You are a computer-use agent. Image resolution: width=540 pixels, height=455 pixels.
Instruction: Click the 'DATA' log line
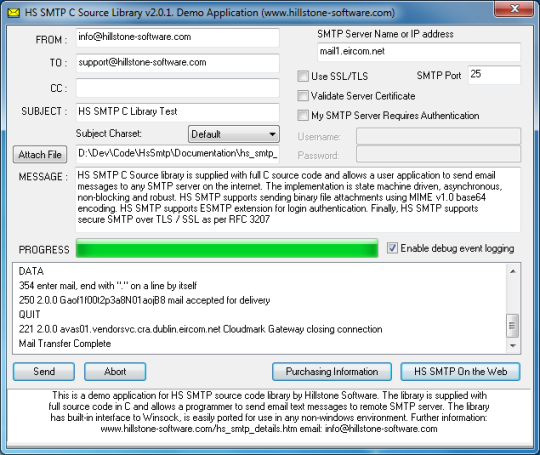click(31, 271)
